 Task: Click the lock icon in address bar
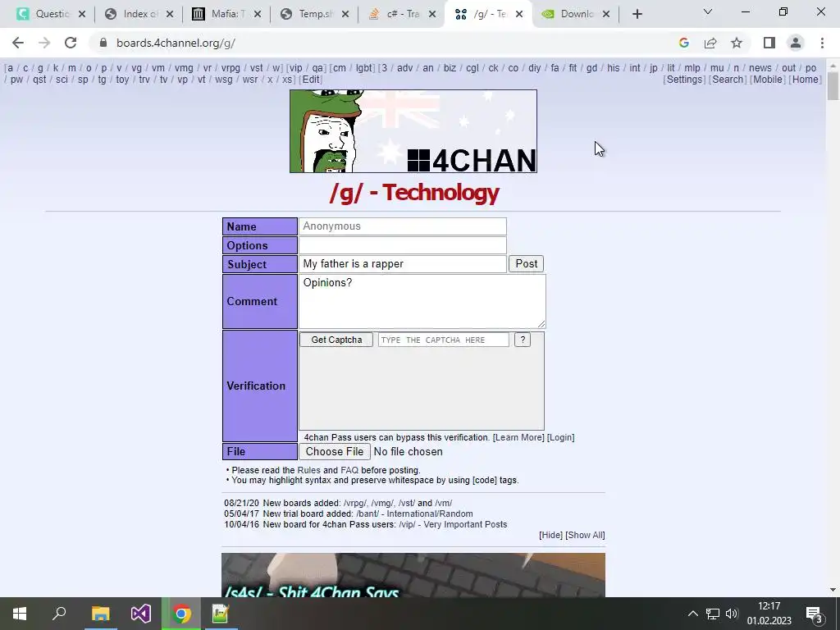(x=103, y=43)
